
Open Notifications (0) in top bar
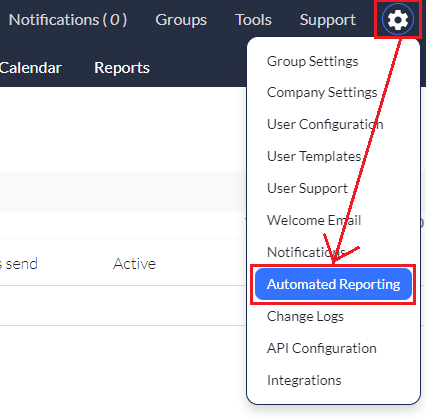pos(68,20)
